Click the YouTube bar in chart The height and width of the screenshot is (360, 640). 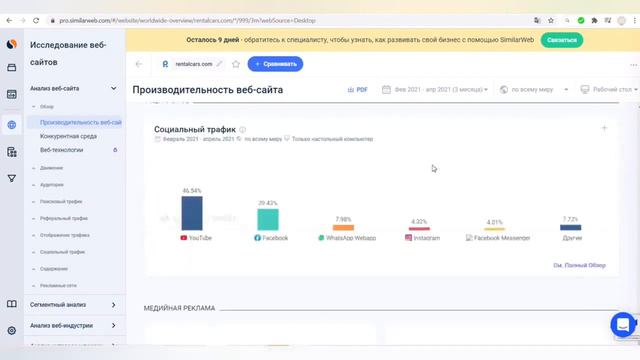[x=192, y=213]
